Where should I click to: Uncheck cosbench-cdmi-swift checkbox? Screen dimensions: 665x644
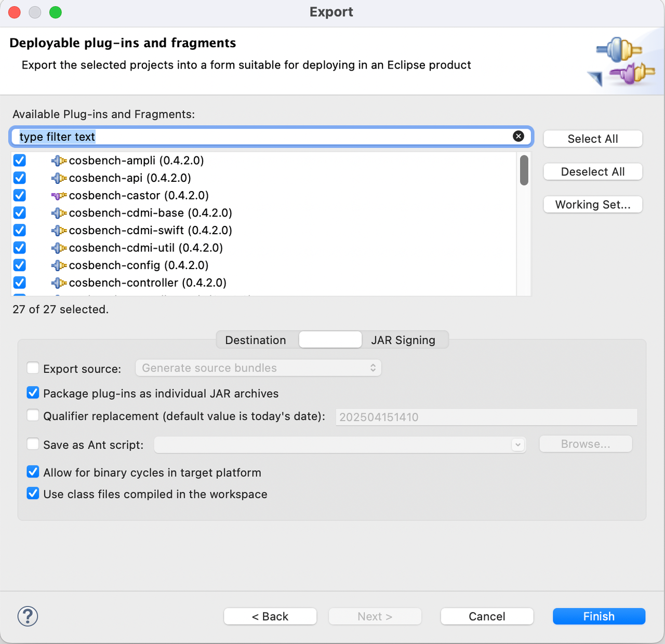[20, 230]
